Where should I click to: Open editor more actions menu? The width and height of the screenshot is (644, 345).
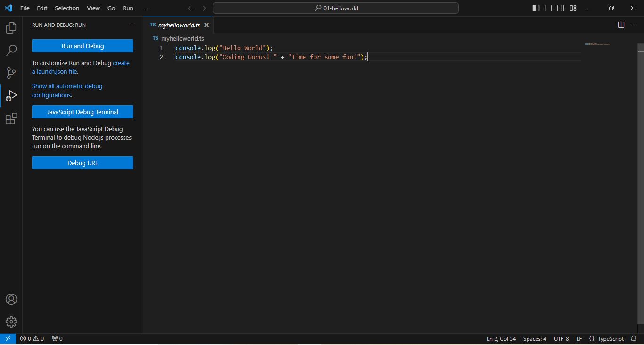pyautogui.click(x=633, y=25)
